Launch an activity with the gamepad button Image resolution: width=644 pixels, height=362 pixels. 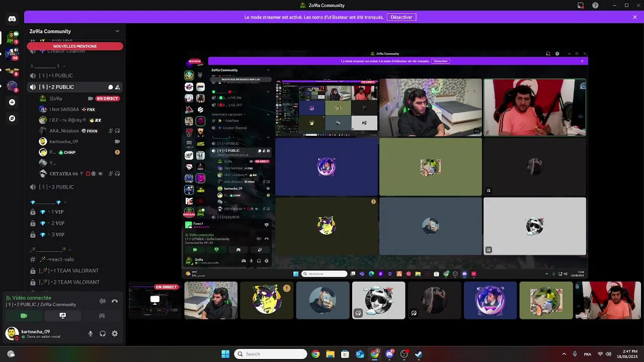click(102, 316)
